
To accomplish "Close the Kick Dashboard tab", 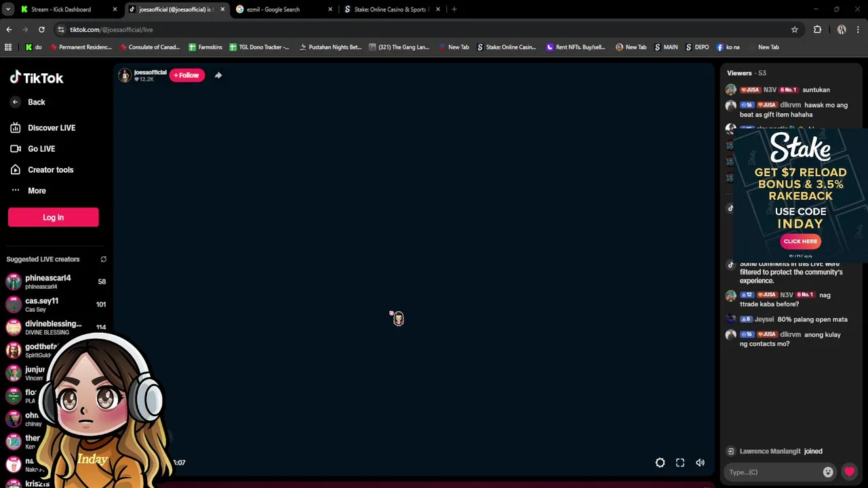I will tap(115, 9).
